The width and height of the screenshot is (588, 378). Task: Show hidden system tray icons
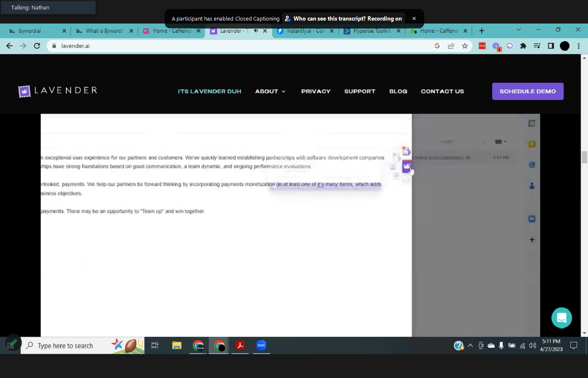(470, 346)
